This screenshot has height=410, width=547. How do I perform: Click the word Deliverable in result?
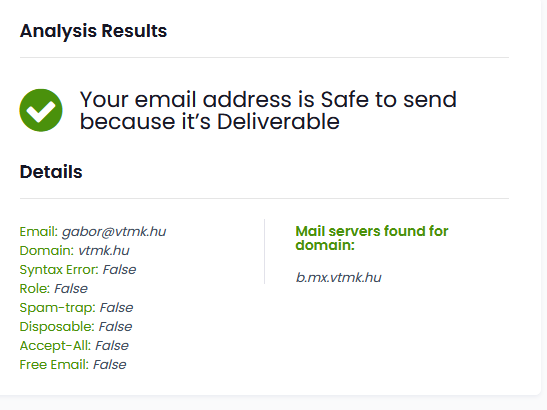278,121
